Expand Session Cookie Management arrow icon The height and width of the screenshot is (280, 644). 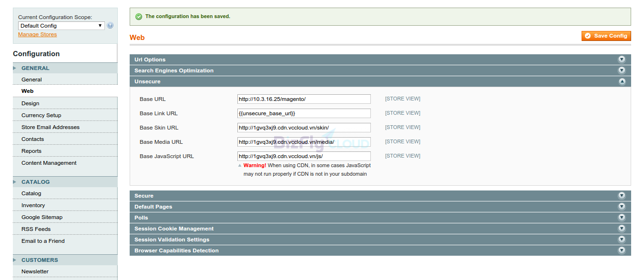click(x=622, y=229)
